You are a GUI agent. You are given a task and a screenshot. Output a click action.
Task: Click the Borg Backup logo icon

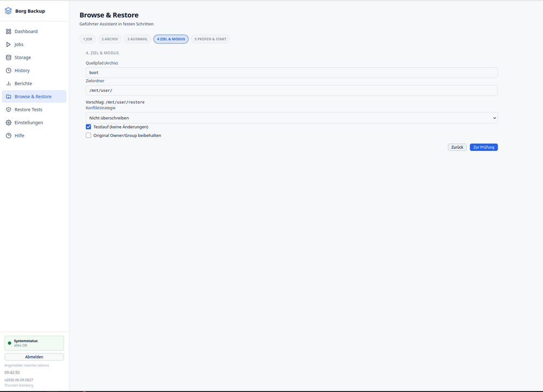tap(8, 11)
